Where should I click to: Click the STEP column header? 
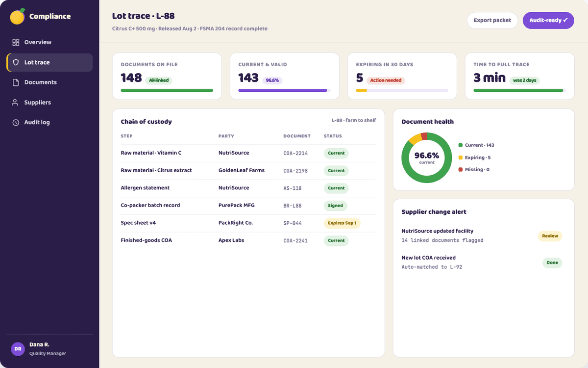click(x=127, y=136)
